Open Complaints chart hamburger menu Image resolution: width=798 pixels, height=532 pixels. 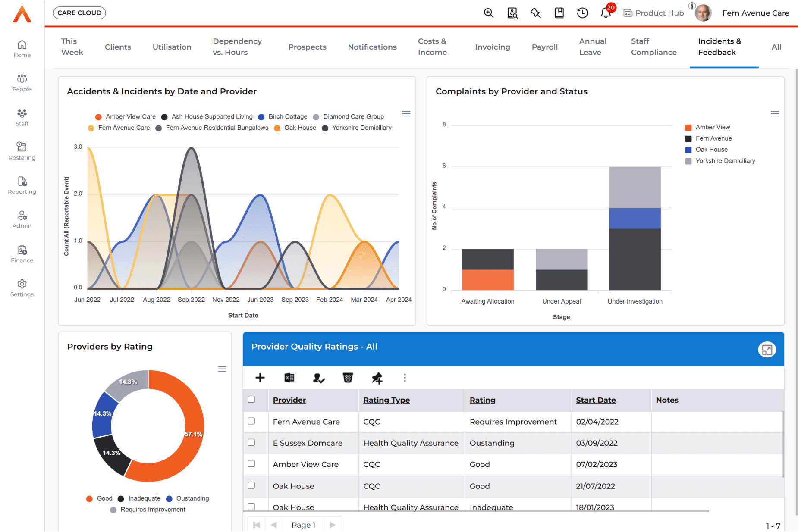tap(775, 114)
